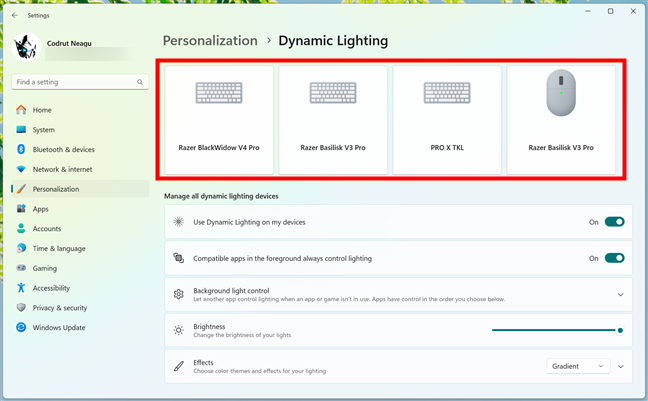
Task: Click the Privacy & security shield icon
Action: 21,308
